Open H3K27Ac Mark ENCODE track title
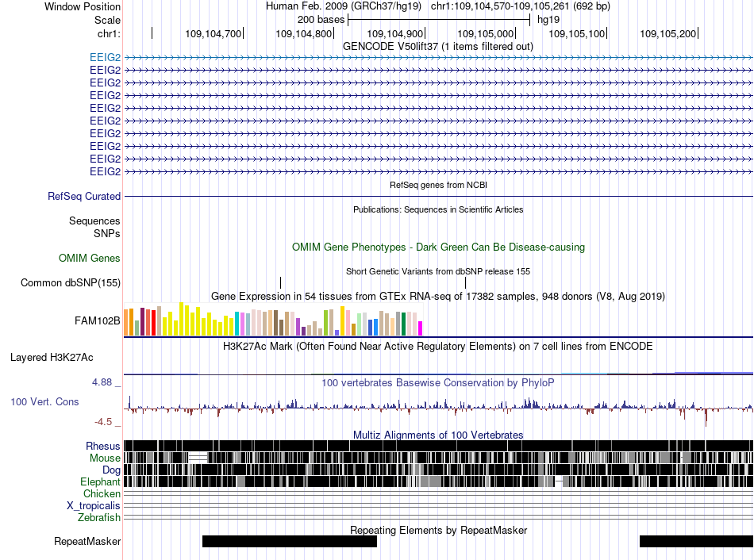 (x=438, y=346)
